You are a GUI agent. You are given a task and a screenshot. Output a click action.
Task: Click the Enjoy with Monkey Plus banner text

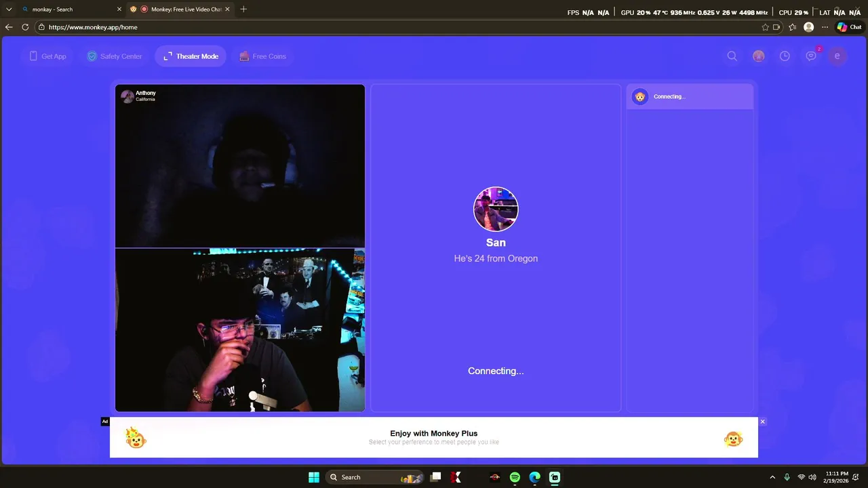[434, 433]
